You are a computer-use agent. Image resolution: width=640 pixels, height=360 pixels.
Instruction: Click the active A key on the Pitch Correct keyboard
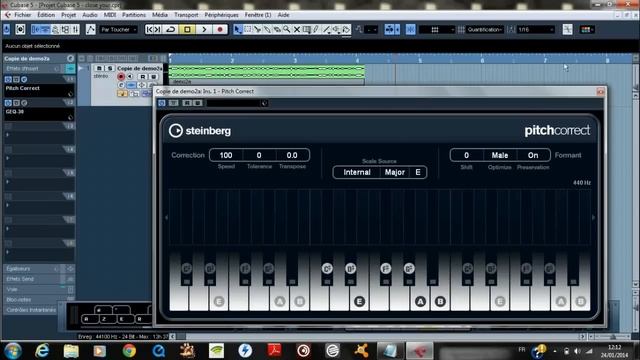tap(420, 301)
